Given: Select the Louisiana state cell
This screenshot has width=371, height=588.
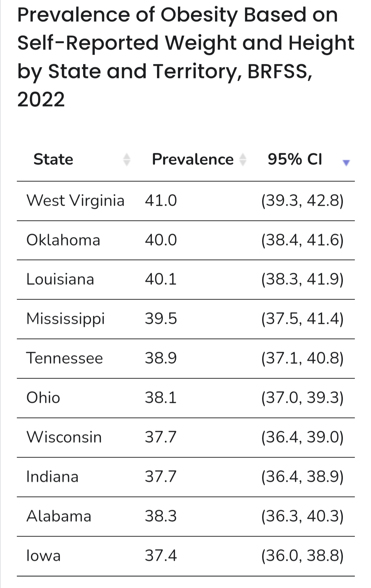Looking at the screenshot, I should (x=60, y=279).
